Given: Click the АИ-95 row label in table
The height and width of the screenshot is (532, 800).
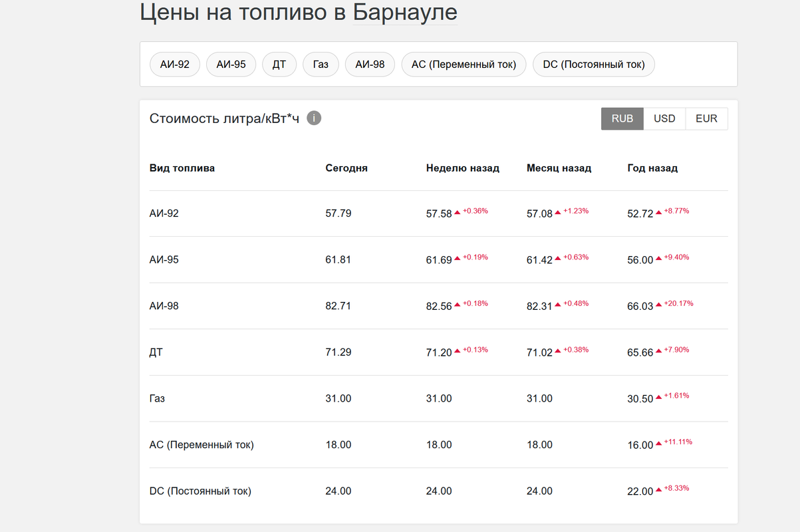Looking at the screenshot, I should (x=164, y=260).
